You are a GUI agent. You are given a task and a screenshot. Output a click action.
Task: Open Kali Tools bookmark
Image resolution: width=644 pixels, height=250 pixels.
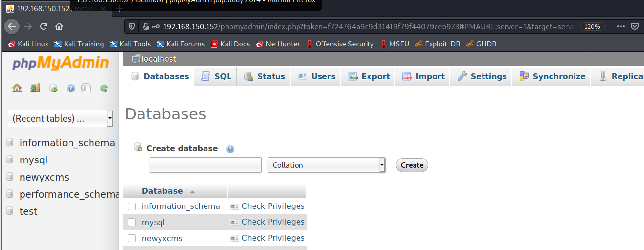click(x=131, y=44)
